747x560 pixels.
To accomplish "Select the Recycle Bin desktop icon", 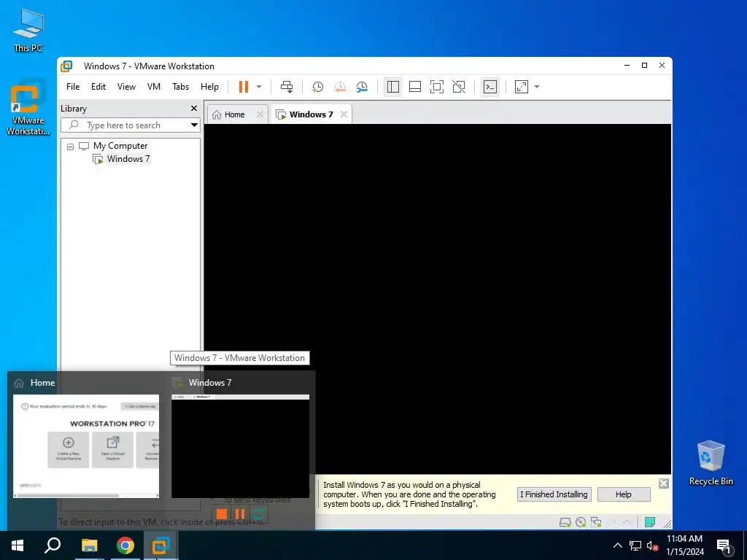I will [x=711, y=463].
